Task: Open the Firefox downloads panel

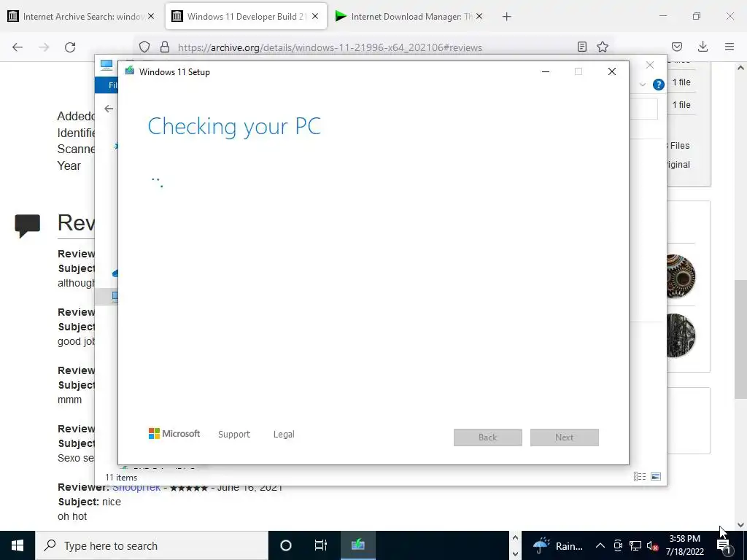Action: tap(703, 47)
